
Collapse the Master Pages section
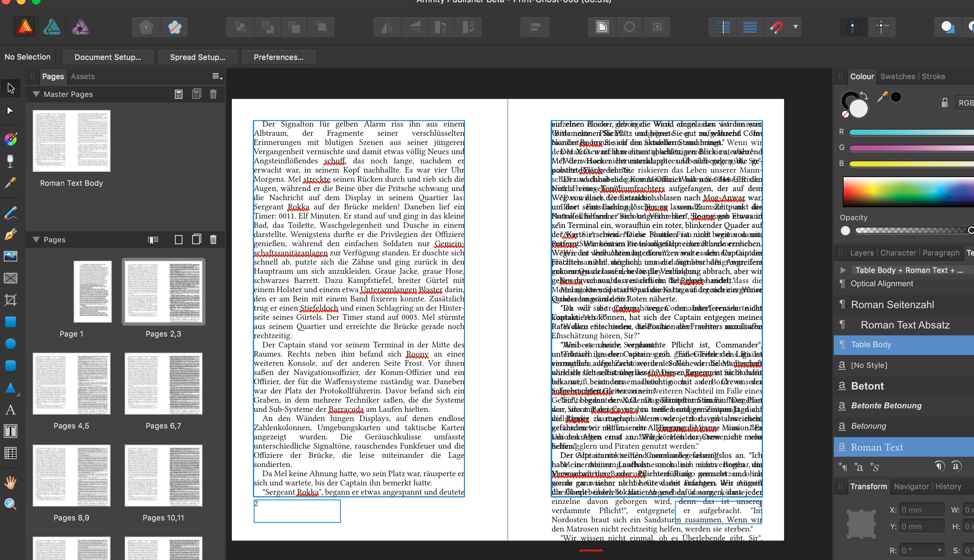[36, 94]
